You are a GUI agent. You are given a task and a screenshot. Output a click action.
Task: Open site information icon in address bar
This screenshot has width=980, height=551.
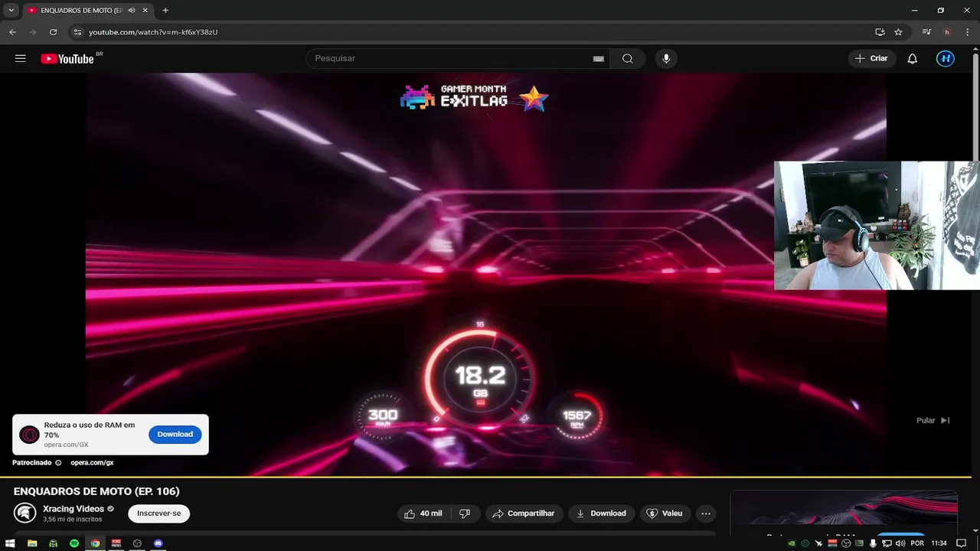click(x=77, y=32)
